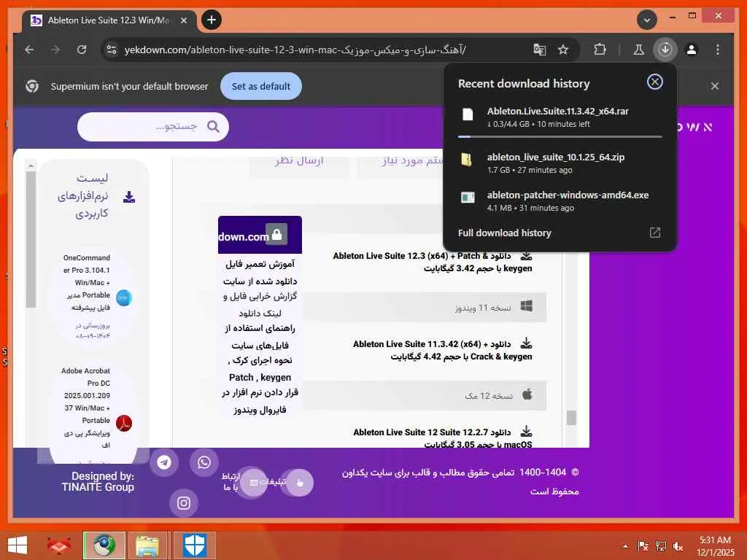The height and width of the screenshot is (560, 747).
Task: Click Full download history link
Action: tap(505, 233)
